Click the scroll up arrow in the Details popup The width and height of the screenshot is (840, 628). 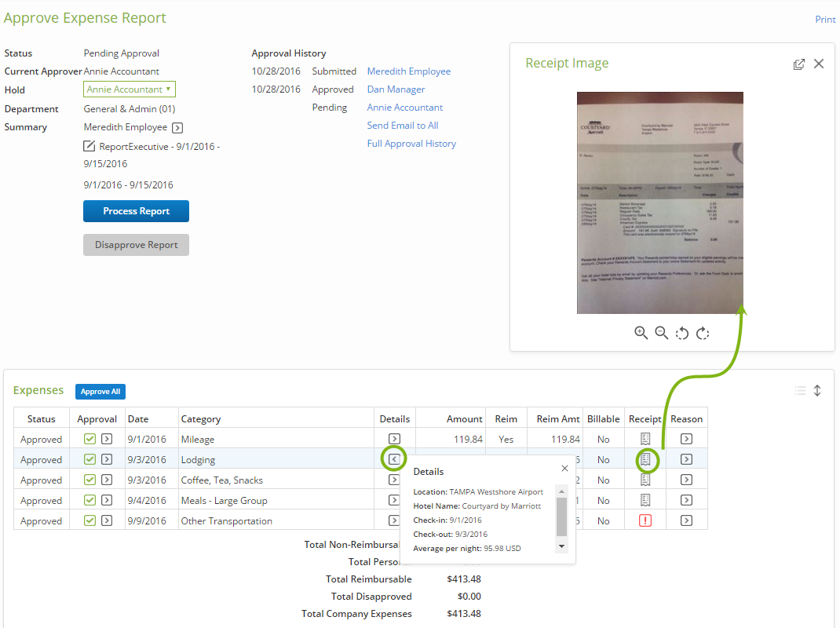pos(561,491)
